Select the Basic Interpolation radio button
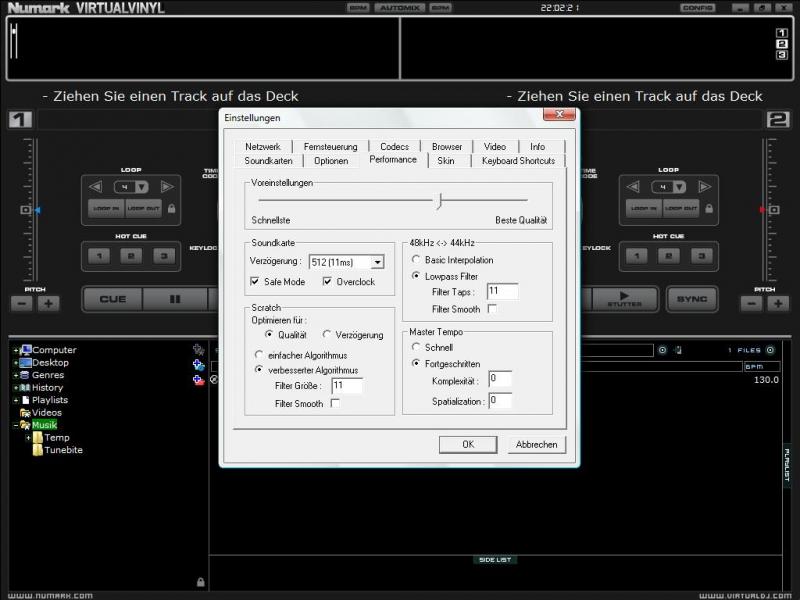800x600 pixels. click(x=415, y=260)
